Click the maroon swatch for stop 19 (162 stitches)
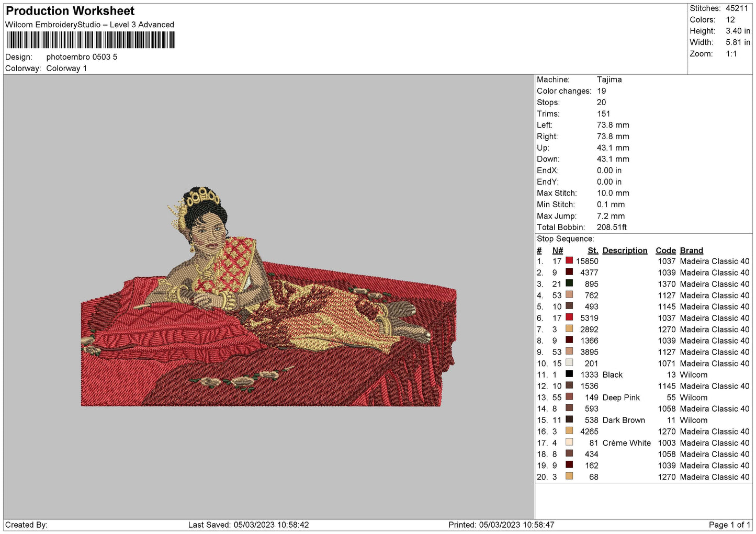 (569, 464)
